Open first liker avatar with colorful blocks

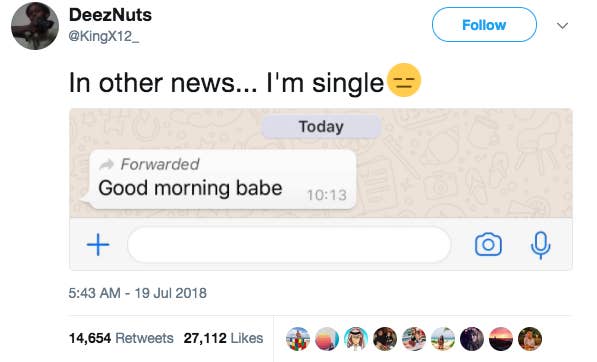(x=298, y=338)
